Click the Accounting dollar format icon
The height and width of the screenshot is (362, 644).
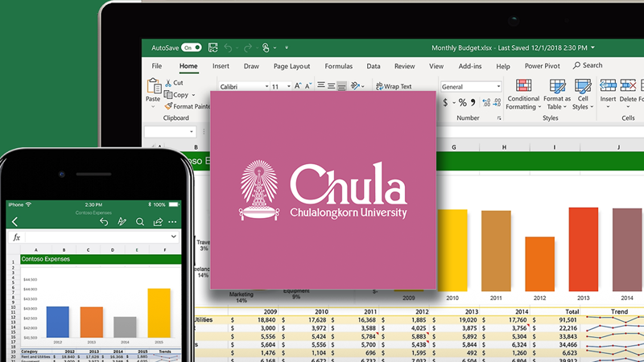[x=445, y=102]
